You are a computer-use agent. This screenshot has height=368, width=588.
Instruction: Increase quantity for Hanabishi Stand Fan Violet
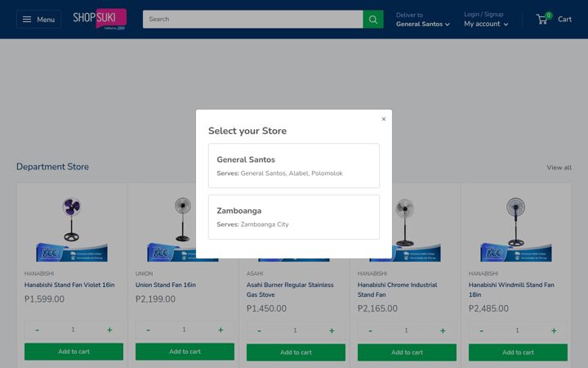109,330
